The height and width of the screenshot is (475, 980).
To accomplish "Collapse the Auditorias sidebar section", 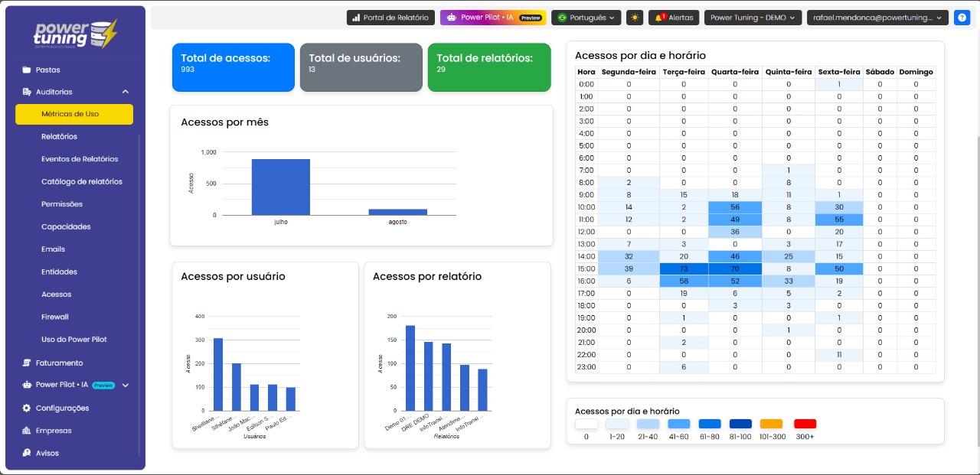I will 126,92.
